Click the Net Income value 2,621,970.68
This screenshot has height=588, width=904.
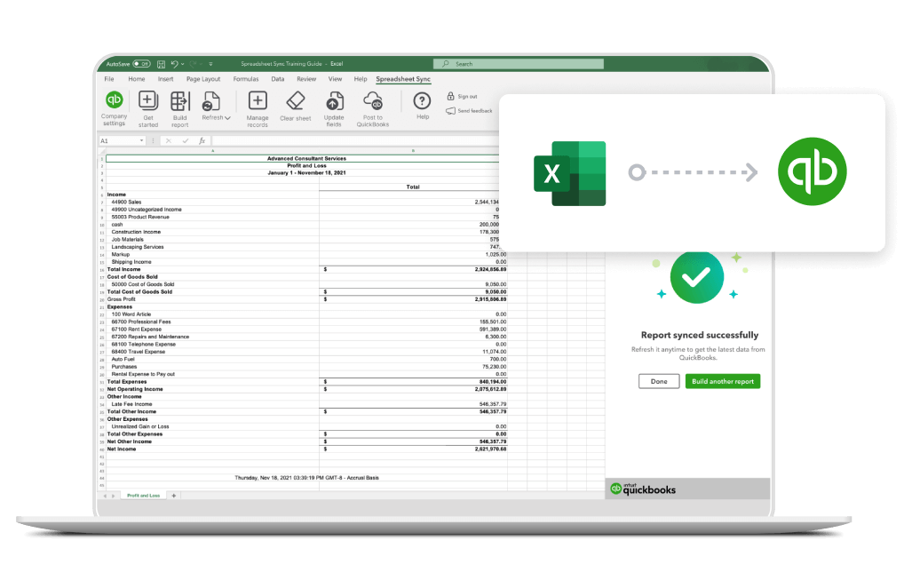[490, 449]
